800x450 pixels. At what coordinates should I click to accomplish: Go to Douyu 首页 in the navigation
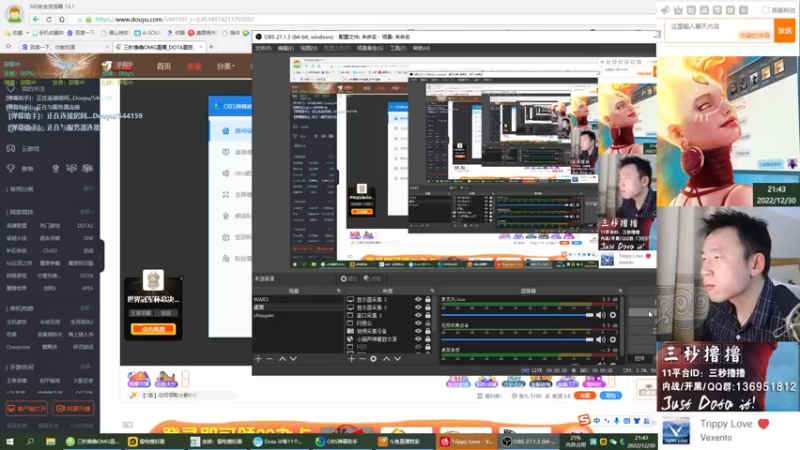click(164, 66)
